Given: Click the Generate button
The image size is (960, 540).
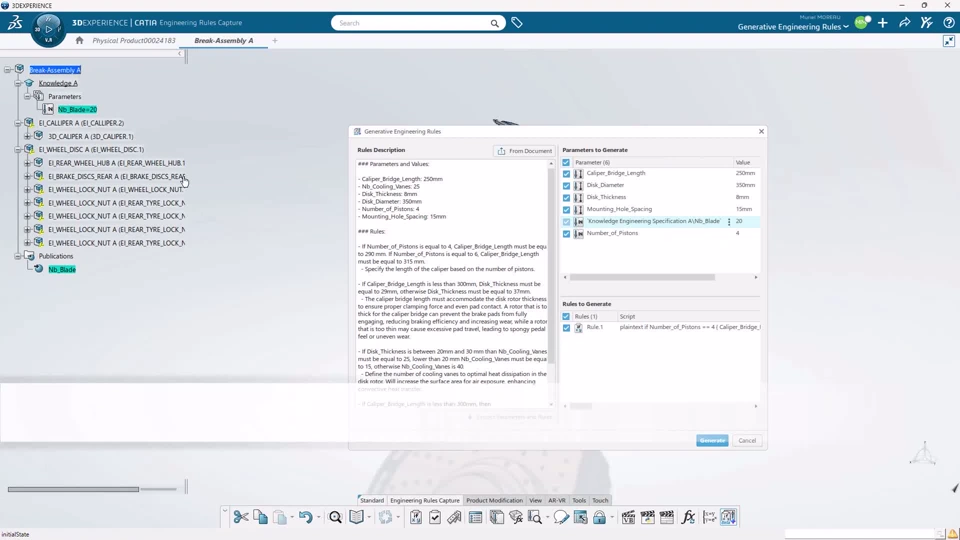Looking at the screenshot, I should [712, 440].
